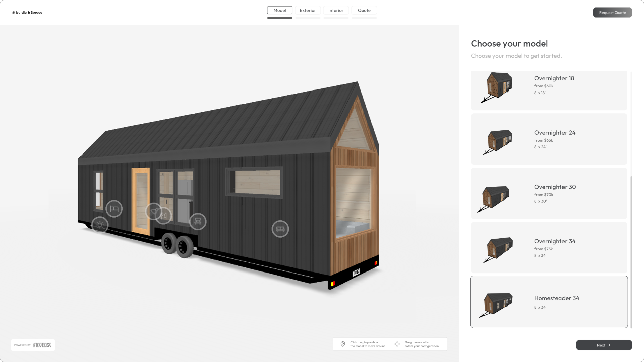Select the Overnighter 30 model card
The height and width of the screenshot is (362, 644).
549,193
